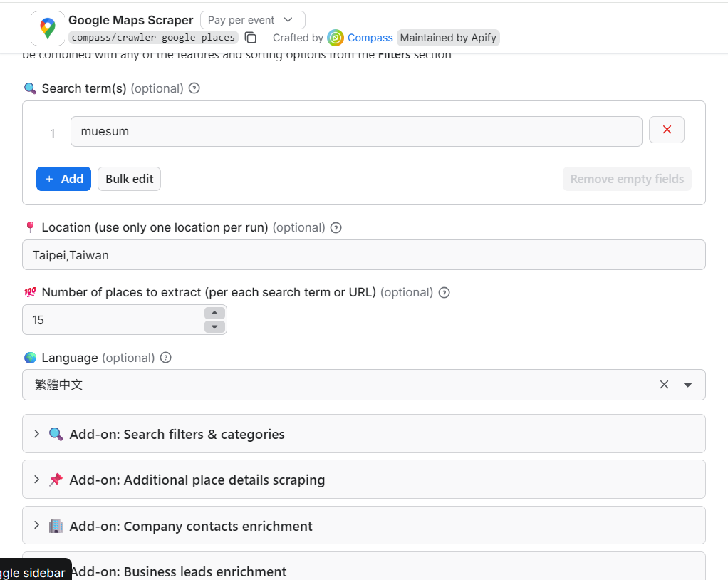The width and height of the screenshot is (728, 580).
Task: Show help for Number of places to extract
Action: pyautogui.click(x=444, y=293)
